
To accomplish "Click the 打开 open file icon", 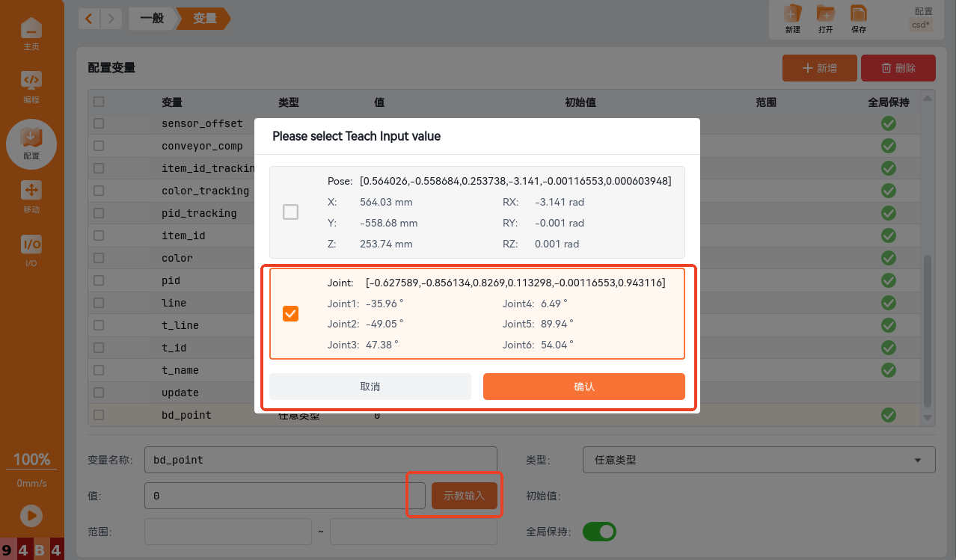I will pyautogui.click(x=825, y=18).
